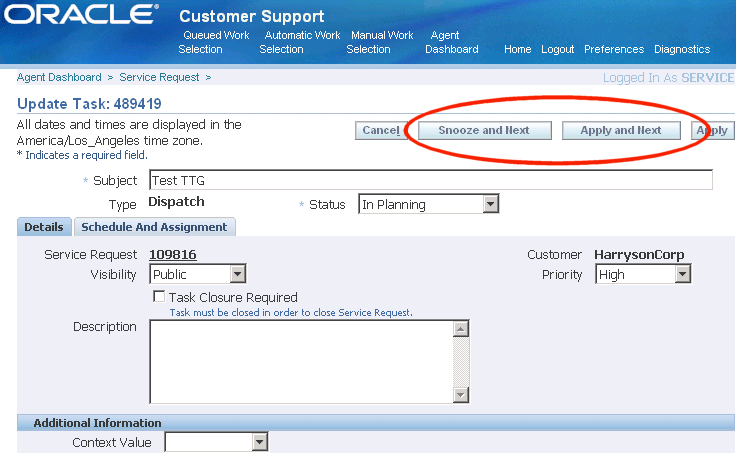Click the HarrysonCorp customer name

[639, 255]
